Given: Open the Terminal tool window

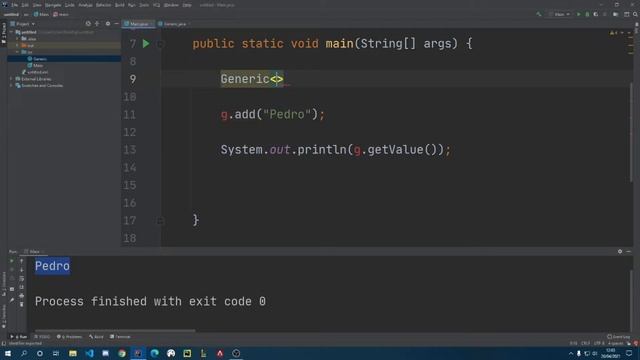Looking at the screenshot, I should [x=120, y=337].
